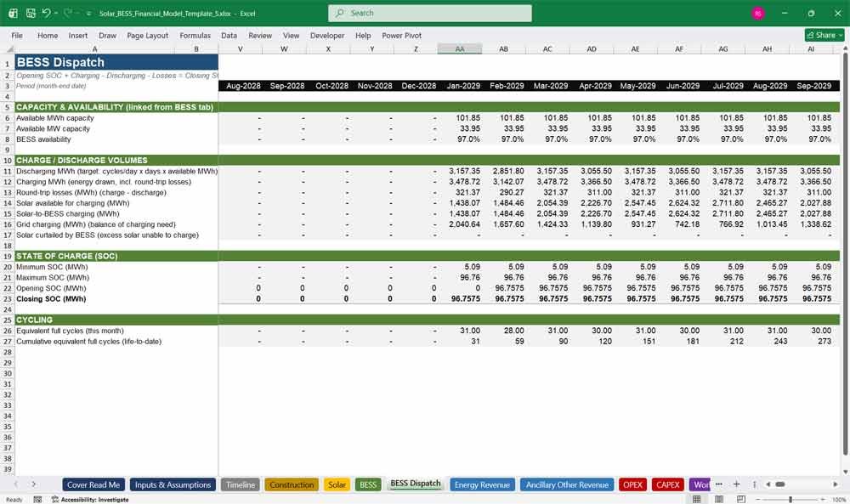This screenshot has height=504, width=850.
Task: Go to Timeline sheet tab
Action: (241, 484)
